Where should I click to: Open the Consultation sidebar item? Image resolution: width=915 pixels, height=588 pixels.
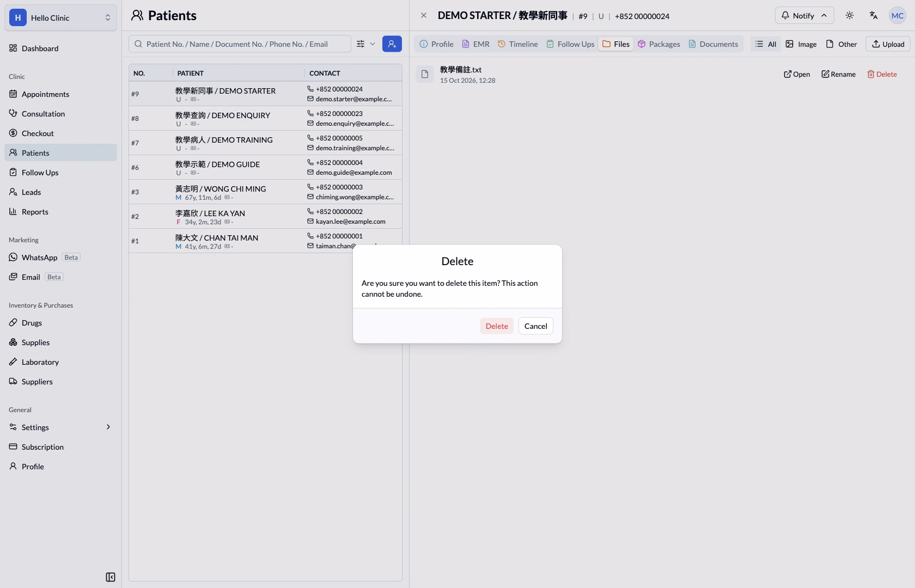coord(60,113)
